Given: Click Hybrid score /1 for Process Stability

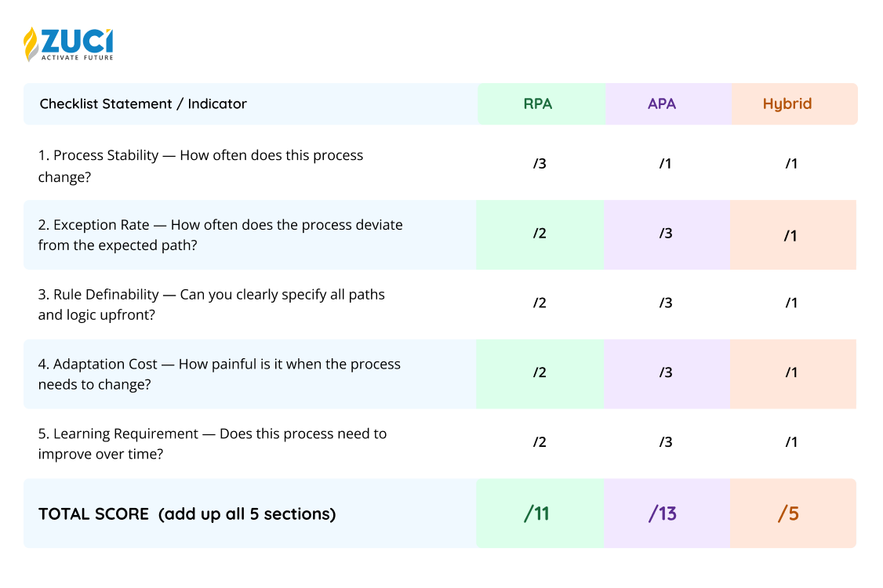Looking at the screenshot, I should click(x=791, y=163).
